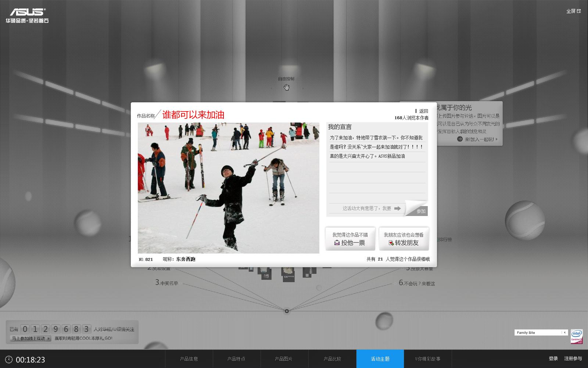588x368 pixels.
Task: Switch to 产品特点 tab
Action: pyautogui.click(x=236, y=359)
